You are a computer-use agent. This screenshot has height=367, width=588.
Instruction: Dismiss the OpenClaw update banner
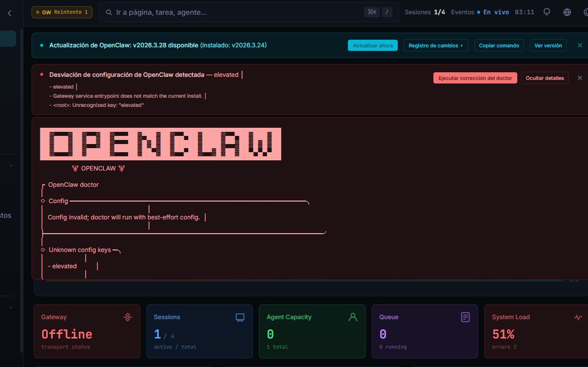(580, 45)
